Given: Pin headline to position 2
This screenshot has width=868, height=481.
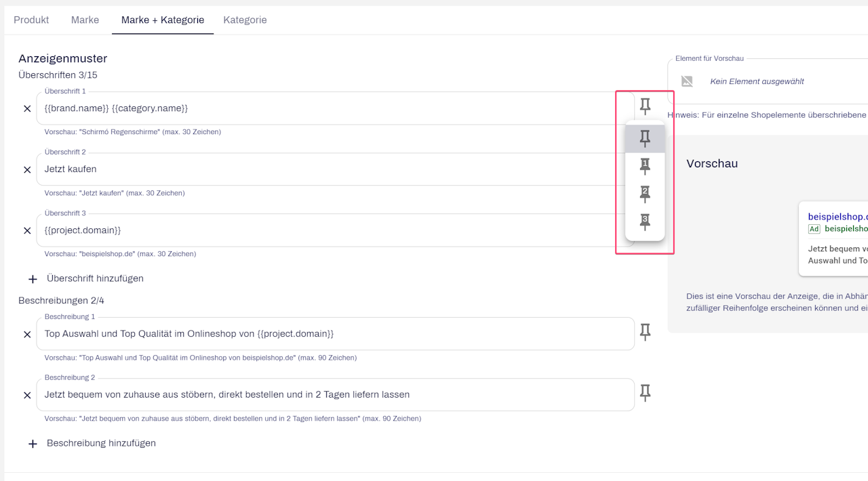Looking at the screenshot, I should click(x=645, y=194).
